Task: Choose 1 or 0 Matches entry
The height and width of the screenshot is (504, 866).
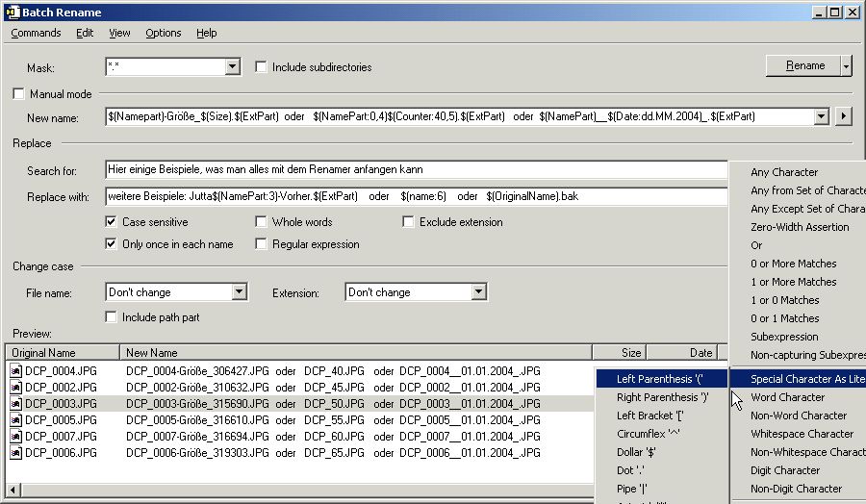Action: pos(798,300)
